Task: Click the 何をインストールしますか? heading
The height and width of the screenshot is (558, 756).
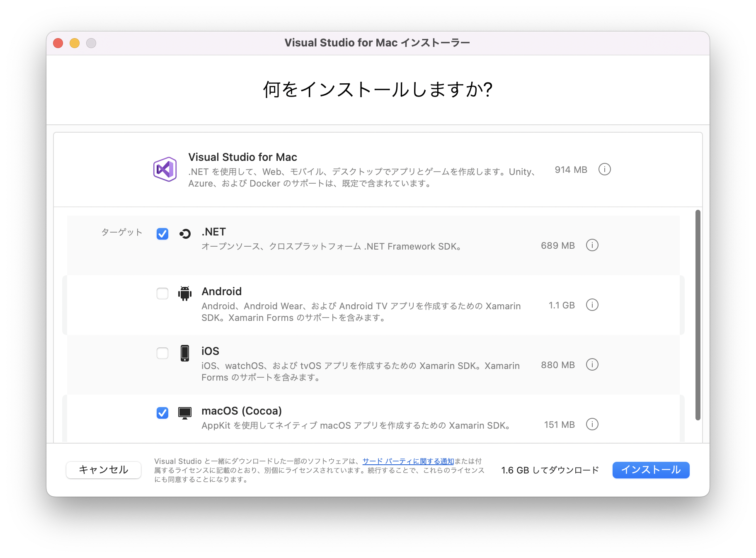Action: pos(378,90)
